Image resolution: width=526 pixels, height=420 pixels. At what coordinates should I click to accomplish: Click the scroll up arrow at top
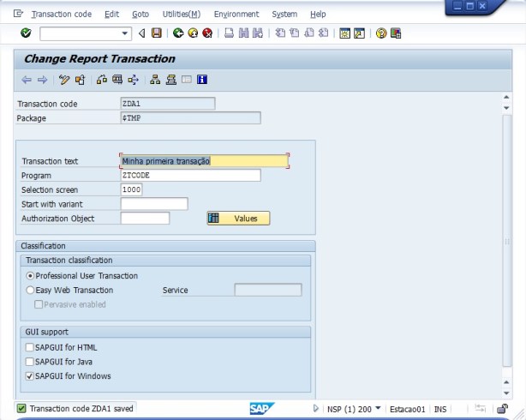(506, 98)
